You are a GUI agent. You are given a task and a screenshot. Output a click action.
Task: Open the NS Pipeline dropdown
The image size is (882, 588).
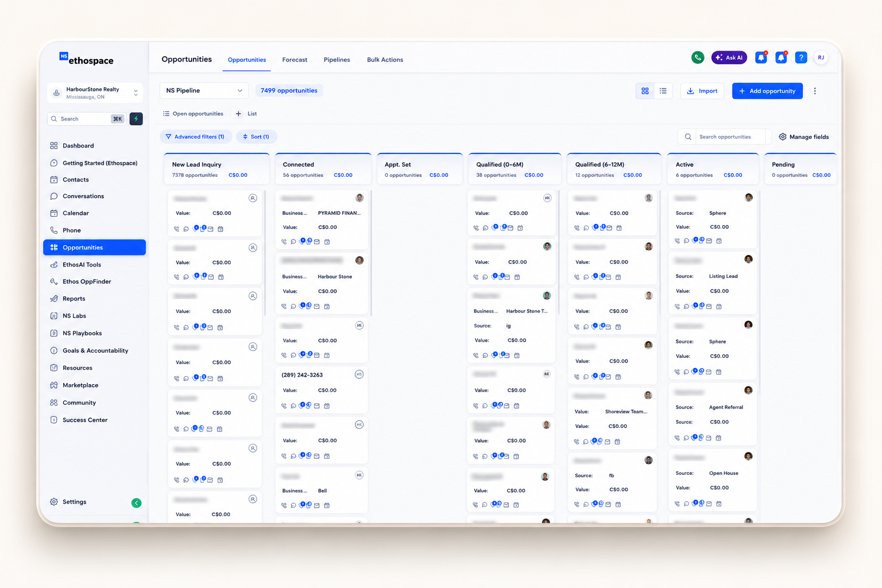[x=204, y=91]
